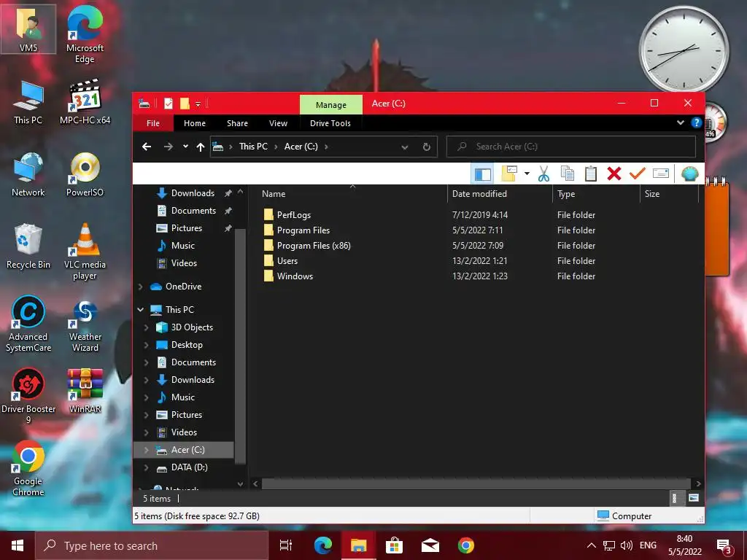Screen dimensions: 747x560
Task: Click the red X Delete icon
Action: click(614, 174)
